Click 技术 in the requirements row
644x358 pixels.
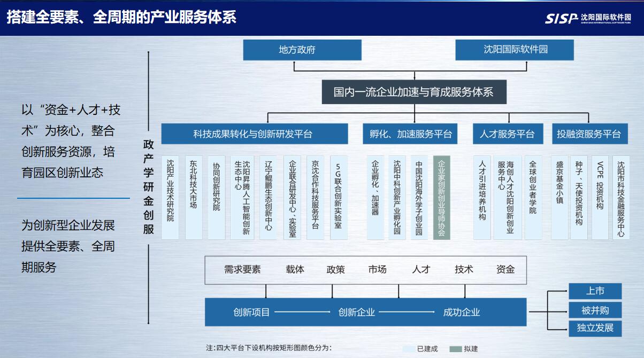[x=464, y=269]
